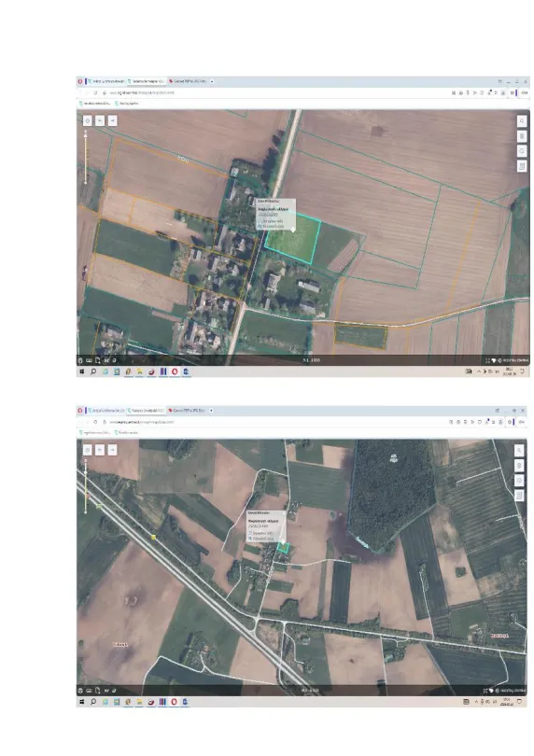Click the highlighted cyan parcel on the lower map

click(x=283, y=548)
